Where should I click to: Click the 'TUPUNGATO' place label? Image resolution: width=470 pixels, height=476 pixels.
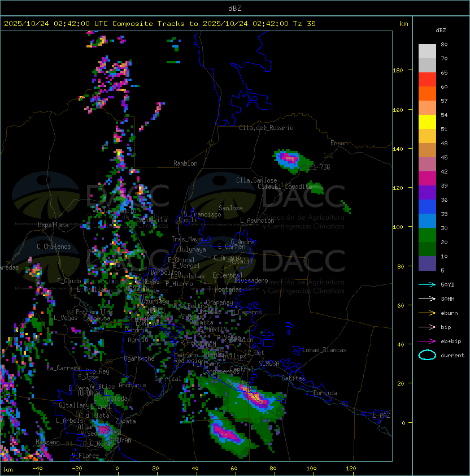92,393
